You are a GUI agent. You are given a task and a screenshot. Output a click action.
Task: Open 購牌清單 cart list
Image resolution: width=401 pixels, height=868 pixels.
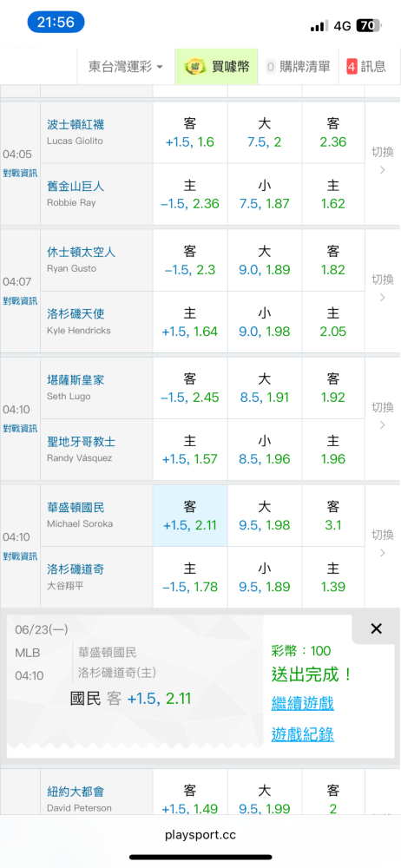pyautogui.click(x=299, y=67)
